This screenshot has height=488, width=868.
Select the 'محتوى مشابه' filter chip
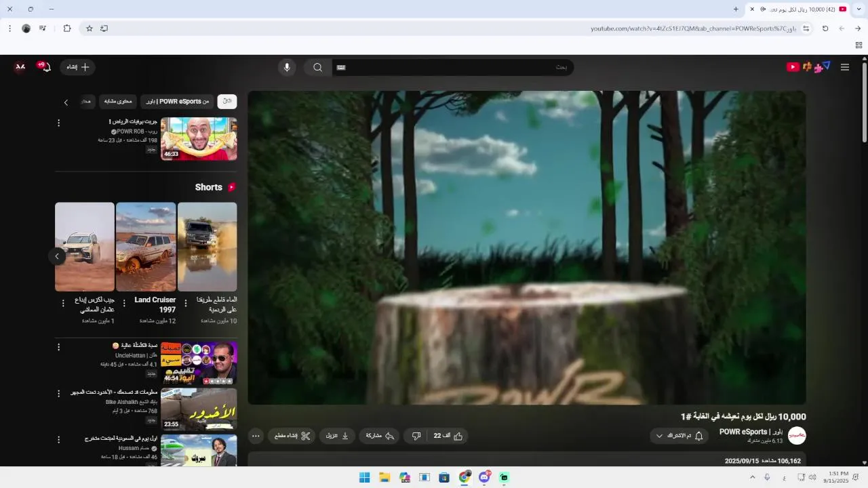pyautogui.click(x=118, y=101)
